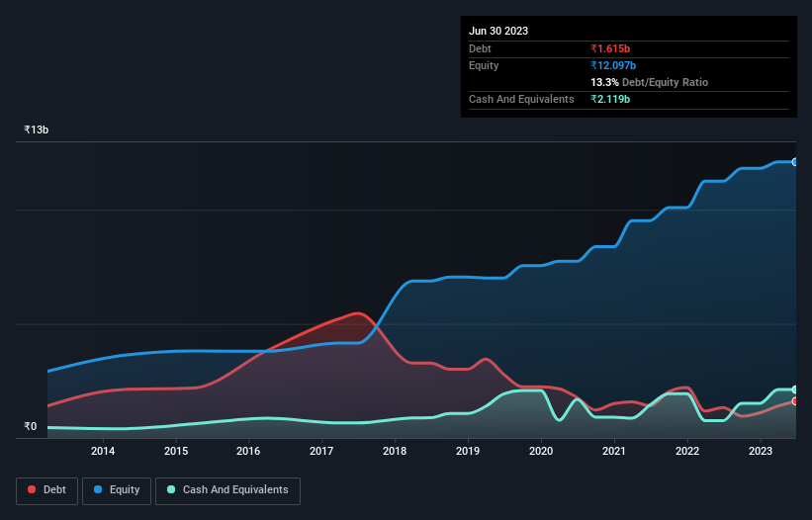Screen dimensions: 812x520
Task: Click the teal Cash endpoint marker
Action: click(795, 390)
